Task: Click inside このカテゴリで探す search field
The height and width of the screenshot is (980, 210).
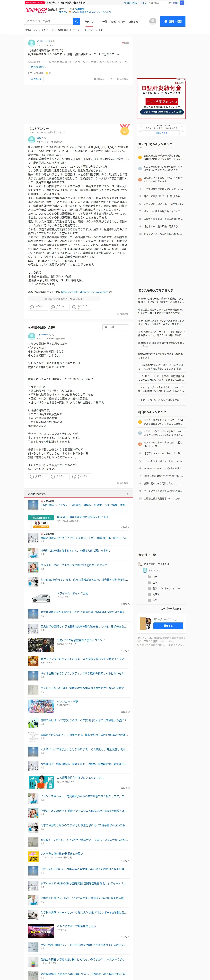Action: [49, 21]
